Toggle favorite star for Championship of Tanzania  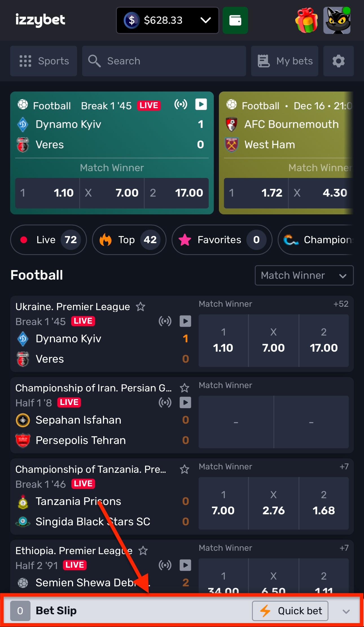point(185,469)
